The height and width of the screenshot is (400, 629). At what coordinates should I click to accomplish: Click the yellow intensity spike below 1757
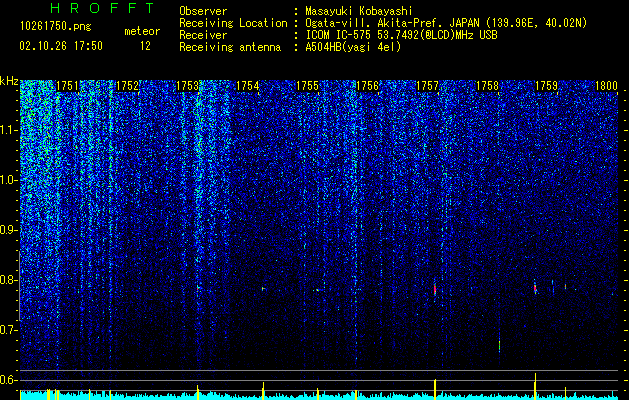point(435,389)
